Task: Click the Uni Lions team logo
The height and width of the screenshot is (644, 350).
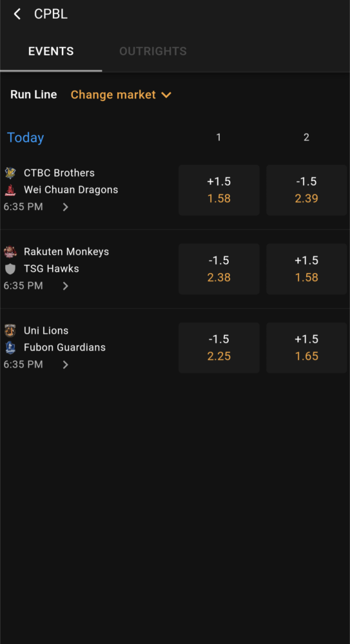Action: (x=10, y=330)
